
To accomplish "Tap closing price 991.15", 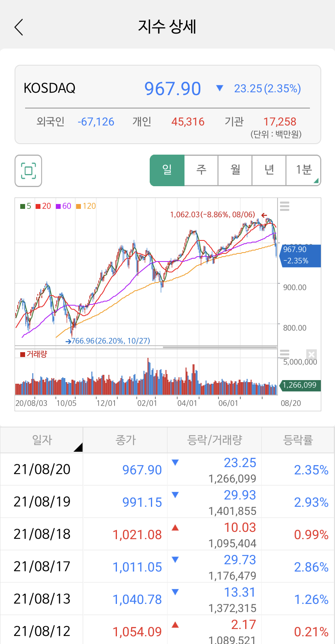I will (x=142, y=502).
